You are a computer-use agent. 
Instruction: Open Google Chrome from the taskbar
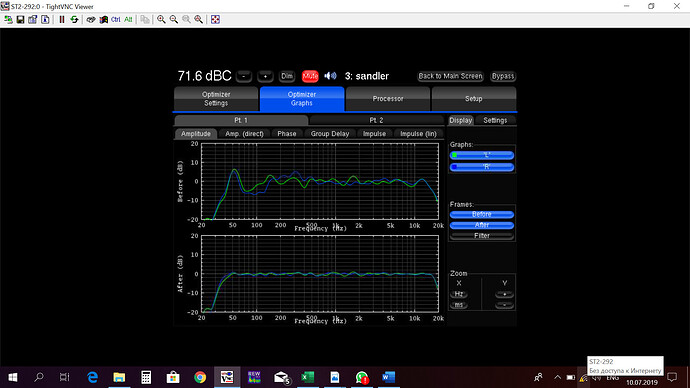click(x=200, y=377)
